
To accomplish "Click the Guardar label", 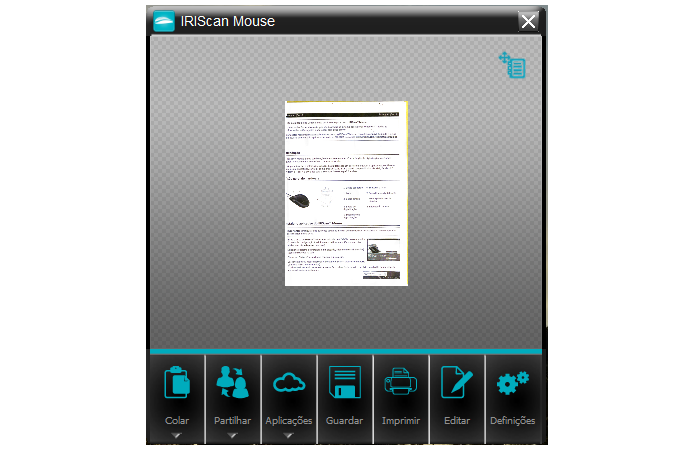I will pos(344,421).
